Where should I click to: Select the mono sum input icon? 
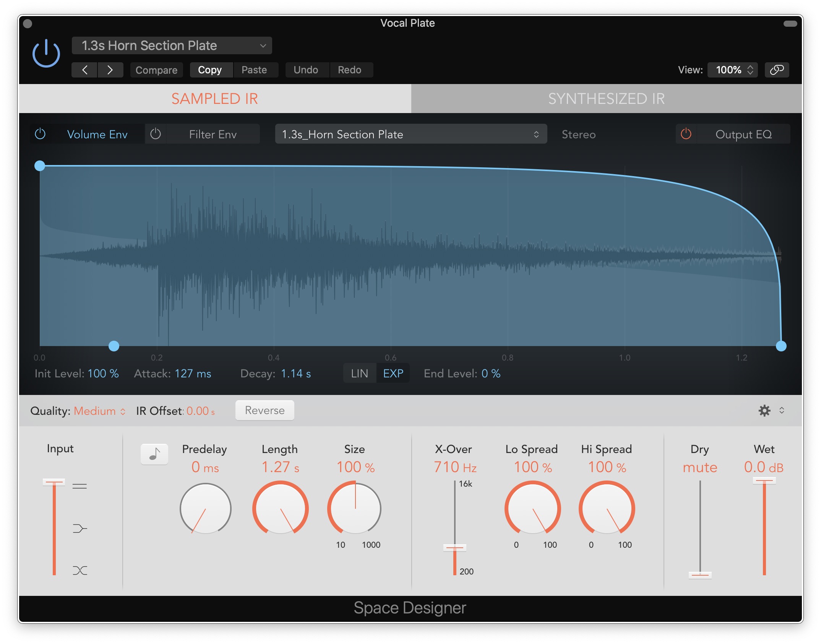coord(80,528)
